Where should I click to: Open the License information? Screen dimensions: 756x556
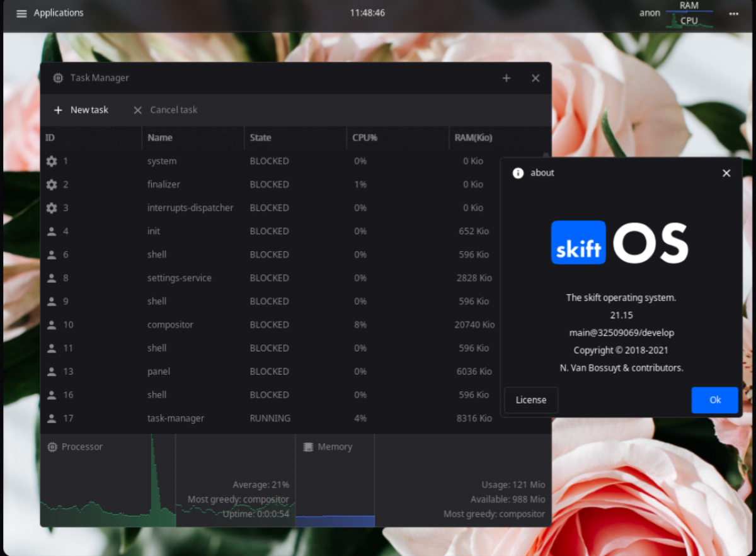531,400
